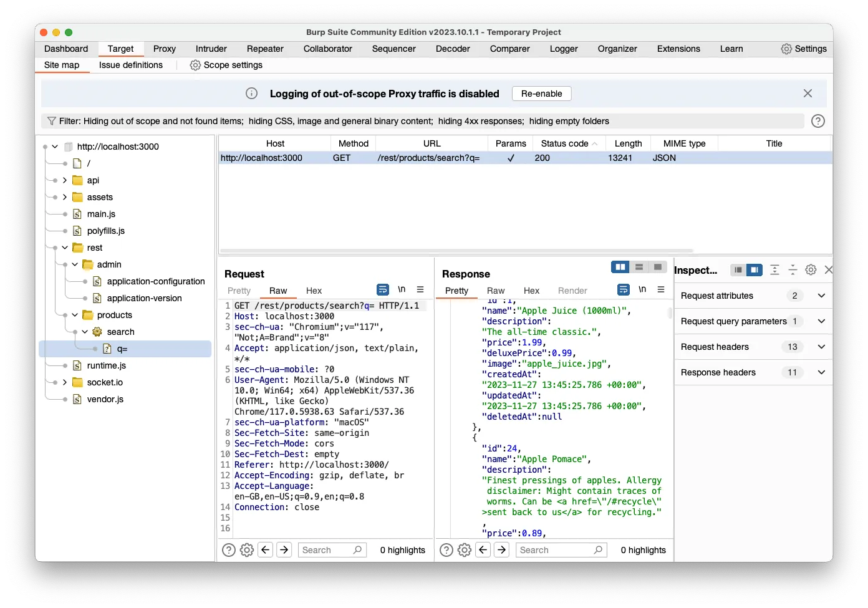868x608 pixels.
Task: Dismiss the logging disabled banner
Action: click(x=808, y=93)
